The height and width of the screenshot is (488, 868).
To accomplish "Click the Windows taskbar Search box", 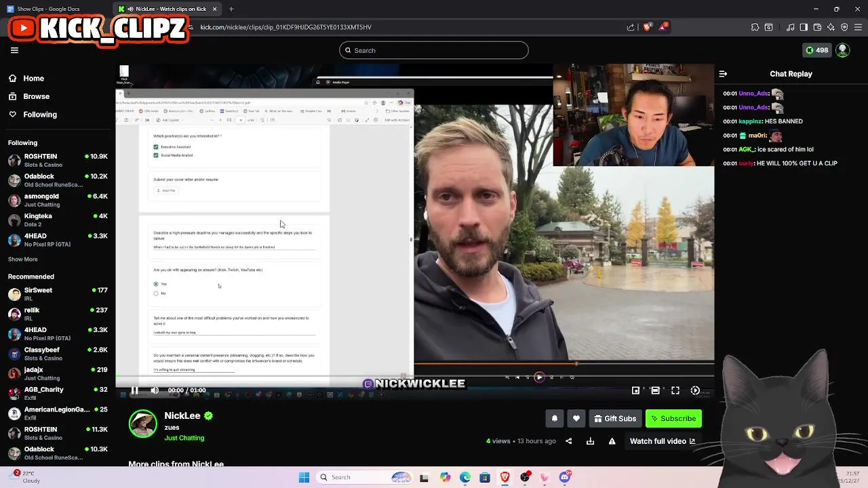I will pyautogui.click(x=366, y=477).
